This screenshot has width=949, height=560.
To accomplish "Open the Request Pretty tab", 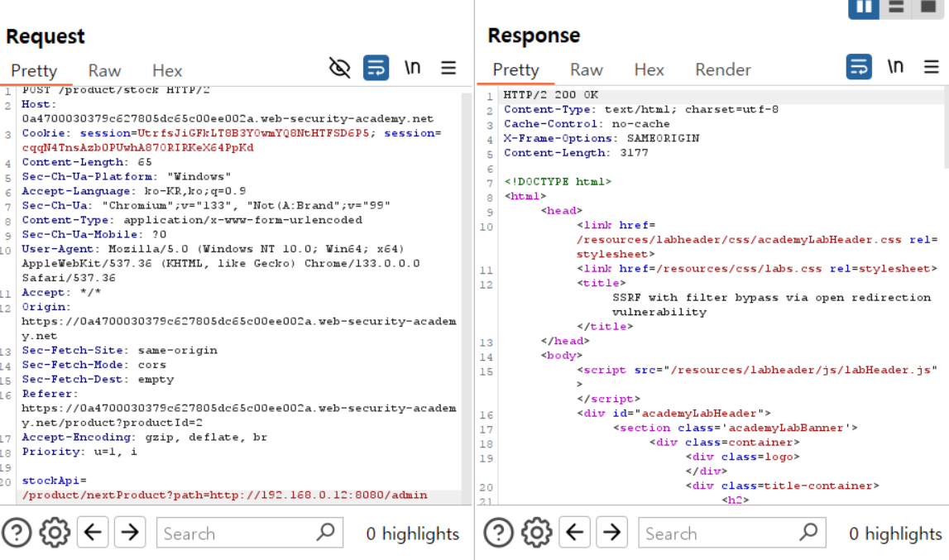I will pyautogui.click(x=34, y=71).
